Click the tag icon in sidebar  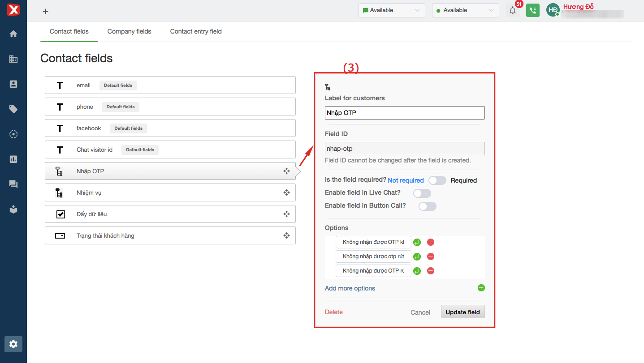(x=13, y=109)
